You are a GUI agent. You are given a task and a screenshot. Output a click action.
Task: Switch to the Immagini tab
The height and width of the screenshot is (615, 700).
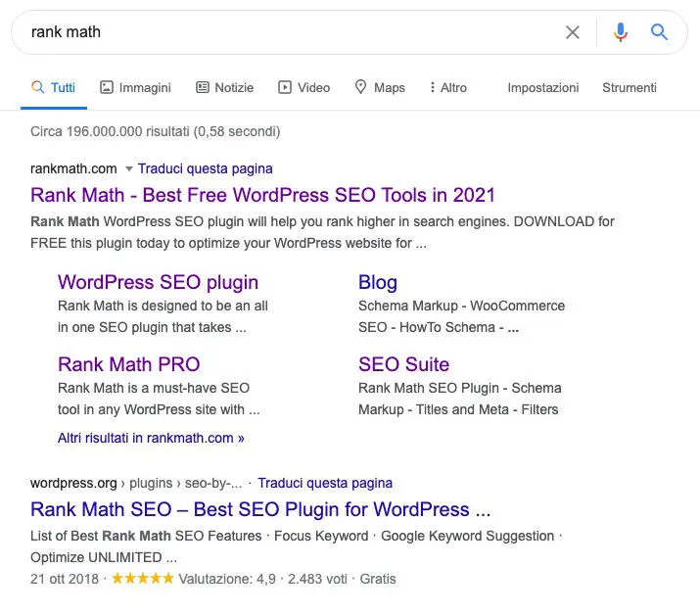pos(135,87)
